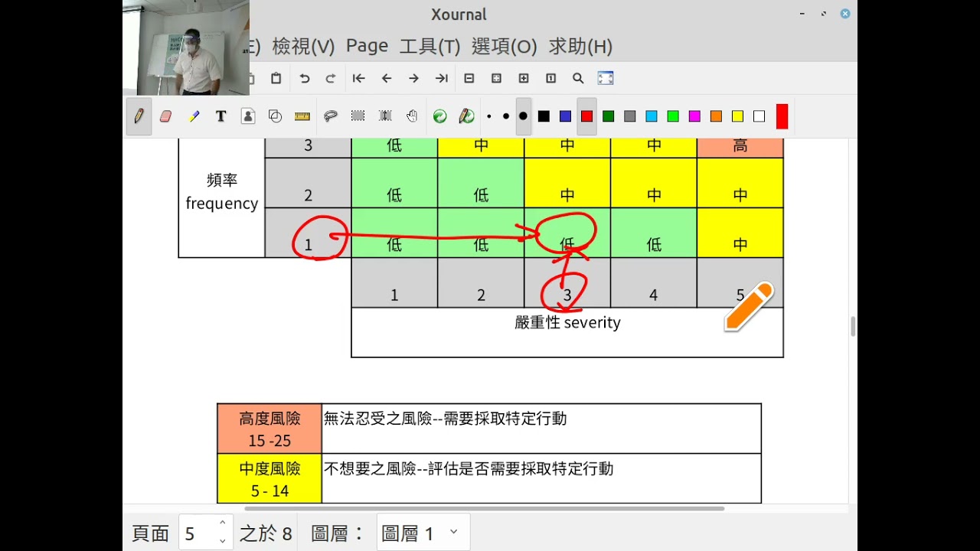Click the Paste clipboard icon

(276, 78)
